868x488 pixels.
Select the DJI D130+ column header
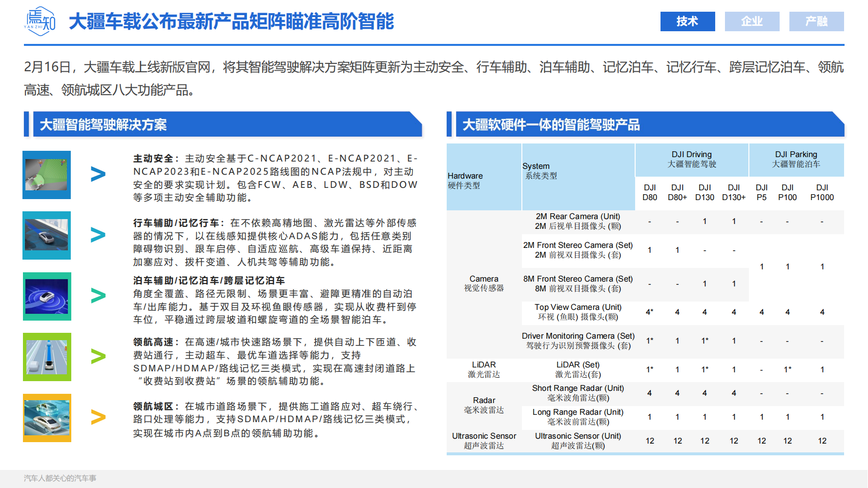coord(734,192)
